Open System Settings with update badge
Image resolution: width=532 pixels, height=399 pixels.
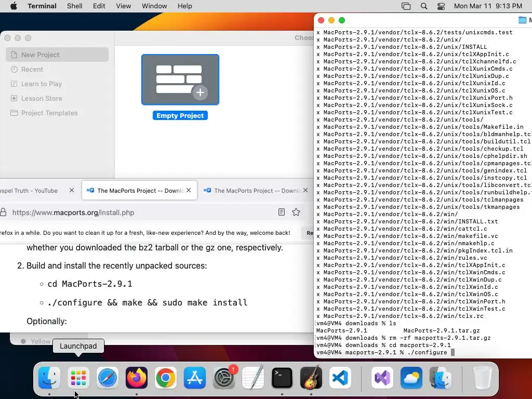tap(224, 378)
